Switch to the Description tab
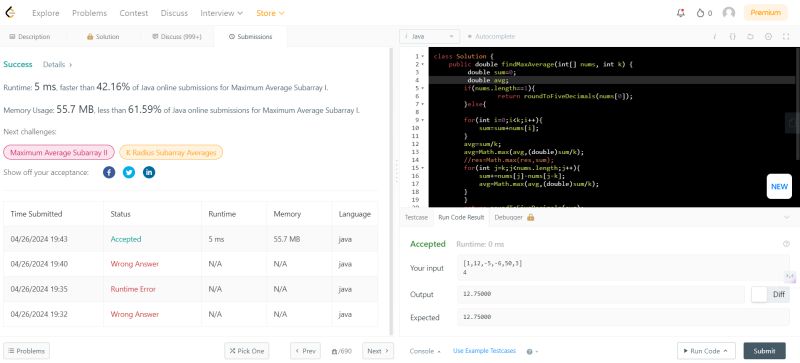800x363 pixels. (x=30, y=37)
